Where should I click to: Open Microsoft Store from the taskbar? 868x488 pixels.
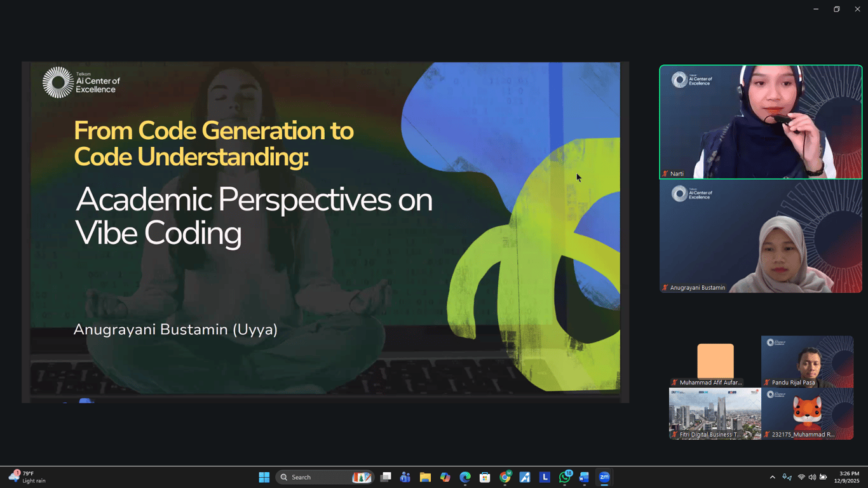485,477
